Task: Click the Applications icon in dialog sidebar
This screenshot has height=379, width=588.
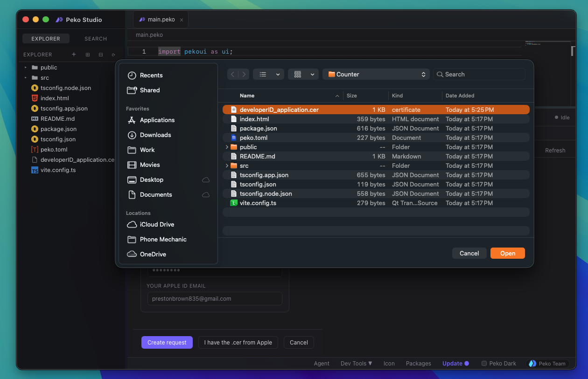Action: tap(132, 120)
